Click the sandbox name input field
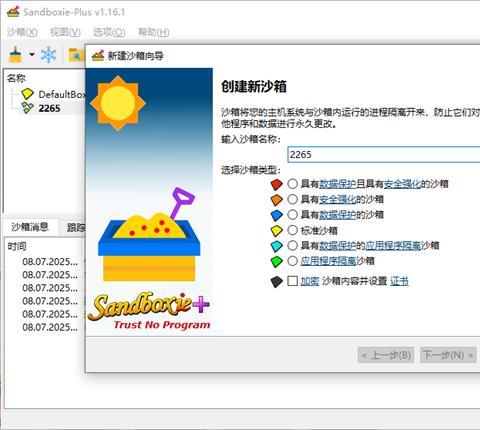 [383, 154]
